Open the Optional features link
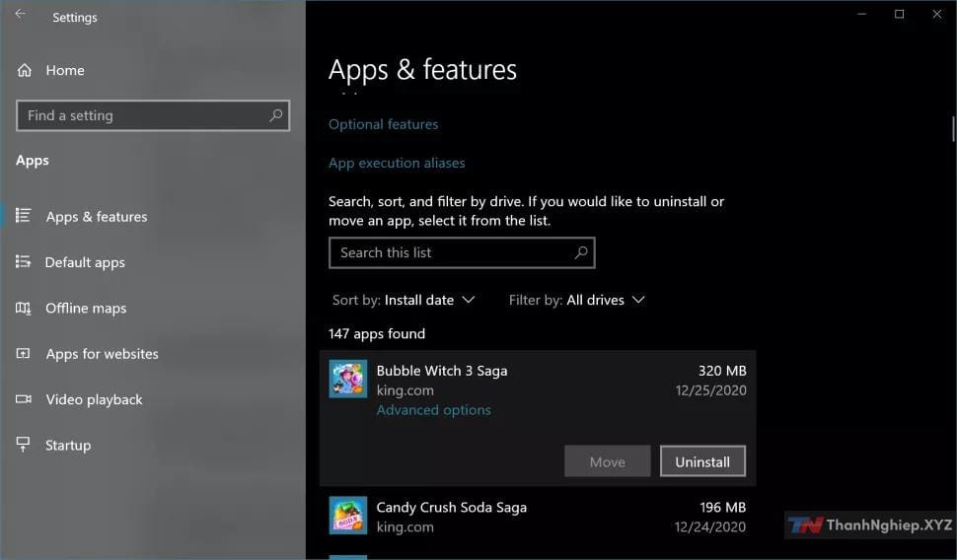The image size is (957, 560). 383,124
